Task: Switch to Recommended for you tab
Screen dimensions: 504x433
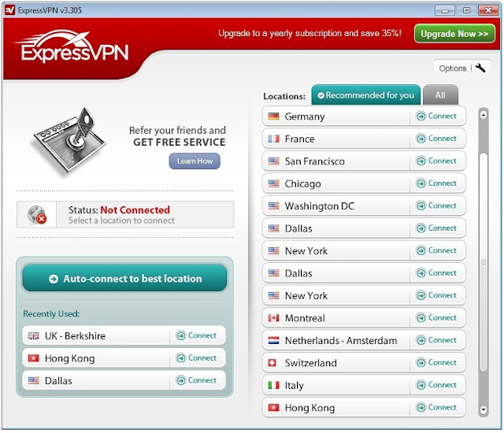Action: coord(365,95)
